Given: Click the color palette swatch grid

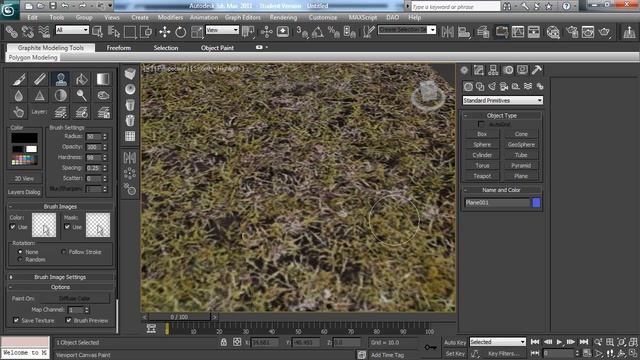Looking at the screenshot, I should [x=24, y=160].
